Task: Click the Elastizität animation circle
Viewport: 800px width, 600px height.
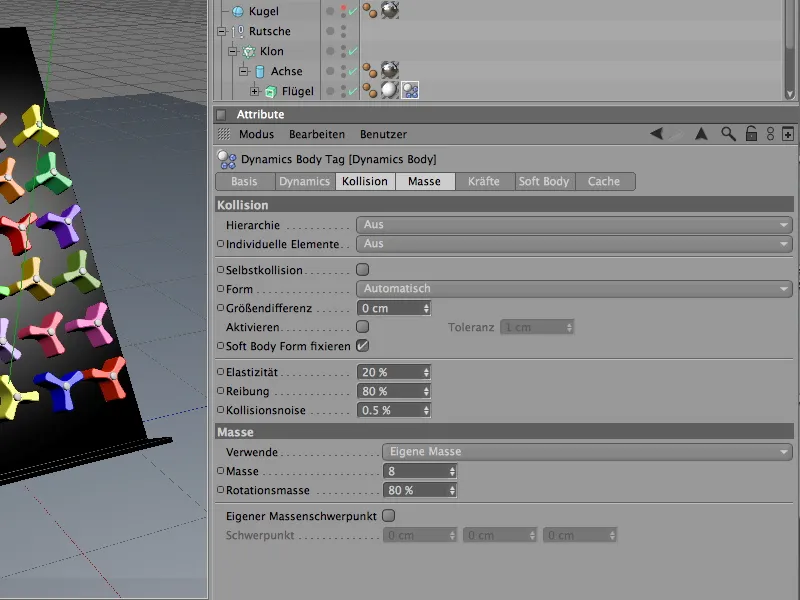Action: 220,371
